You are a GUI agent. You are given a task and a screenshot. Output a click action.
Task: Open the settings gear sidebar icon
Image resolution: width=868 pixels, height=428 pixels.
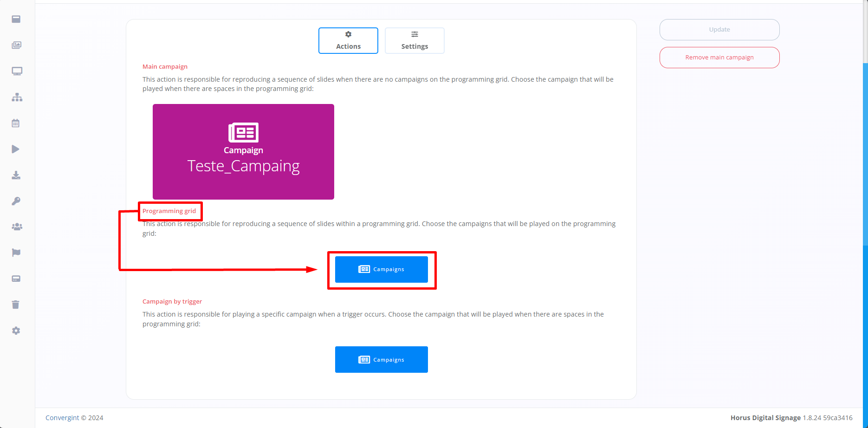click(x=16, y=331)
